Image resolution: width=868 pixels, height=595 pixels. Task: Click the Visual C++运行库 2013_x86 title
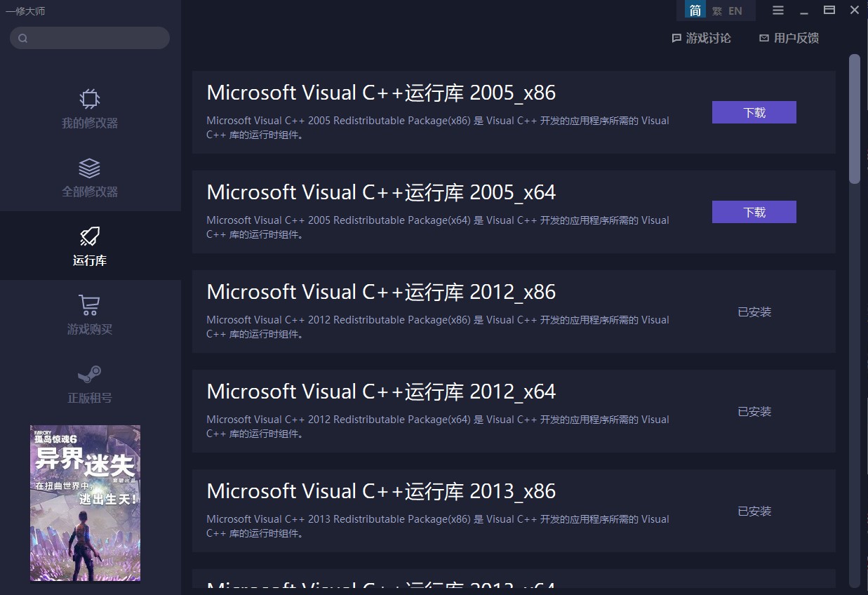pos(381,491)
